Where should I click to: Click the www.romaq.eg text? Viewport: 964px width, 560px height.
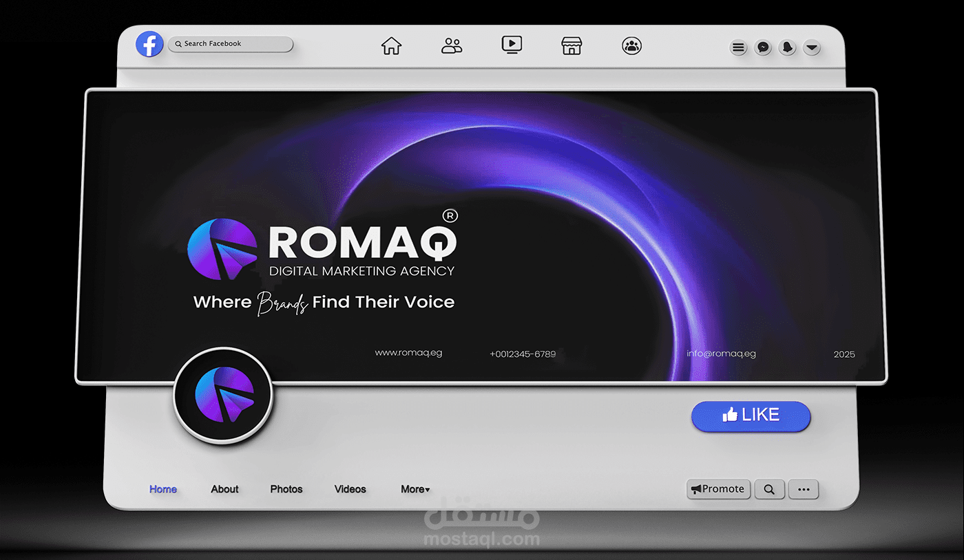(408, 353)
